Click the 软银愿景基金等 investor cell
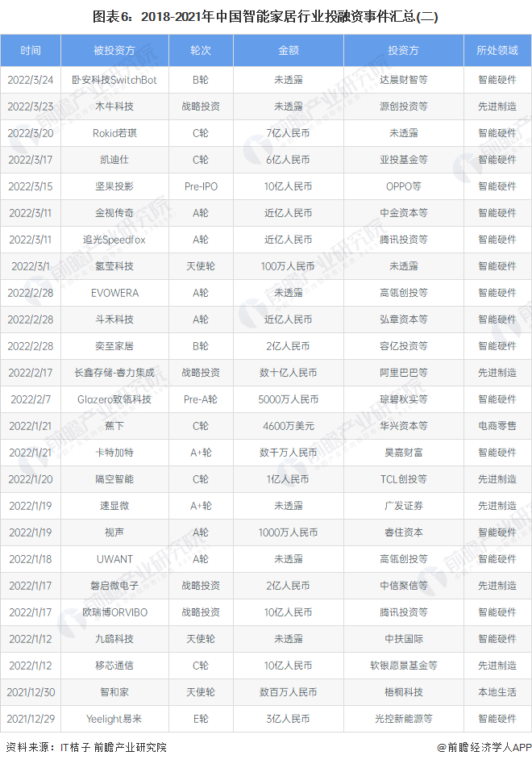The width and height of the screenshot is (532, 764). pyautogui.click(x=404, y=666)
